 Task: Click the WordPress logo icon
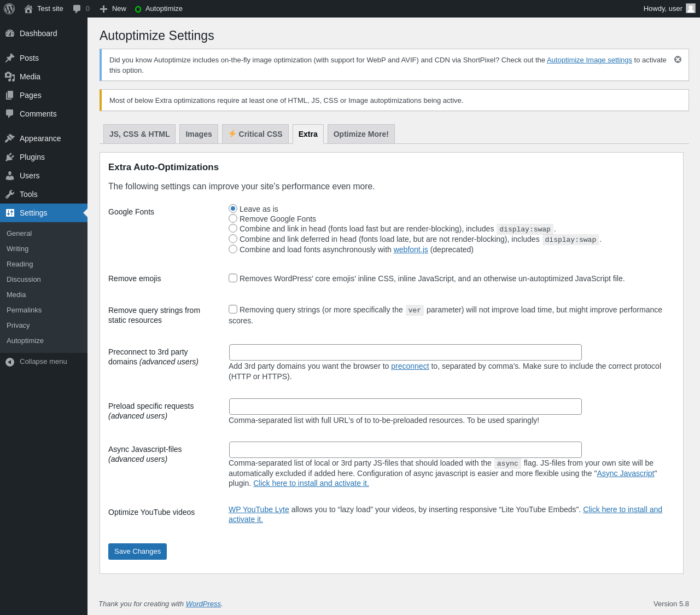[x=9, y=9]
